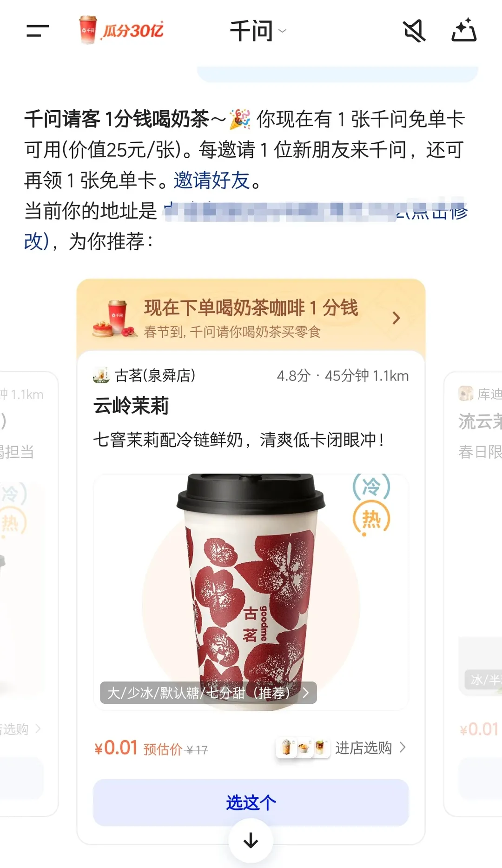Tap the down-arrow jump to bottom button
Viewport: 502px width, 868px height.
pyautogui.click(x=251, y=841)
